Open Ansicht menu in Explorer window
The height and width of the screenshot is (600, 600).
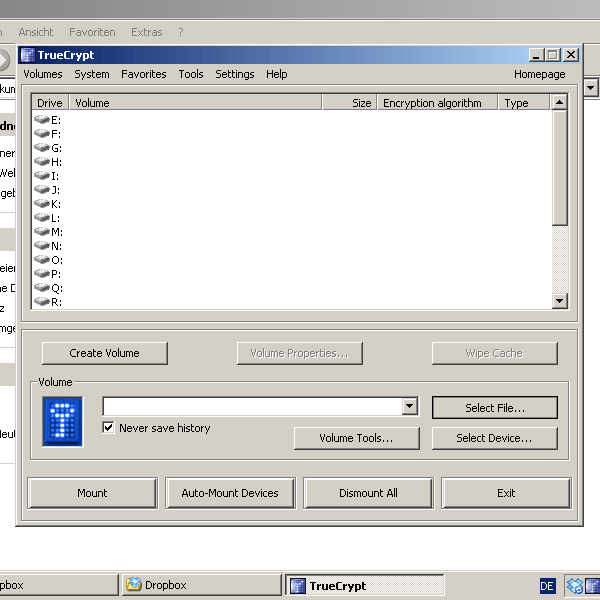pos(36,32)
